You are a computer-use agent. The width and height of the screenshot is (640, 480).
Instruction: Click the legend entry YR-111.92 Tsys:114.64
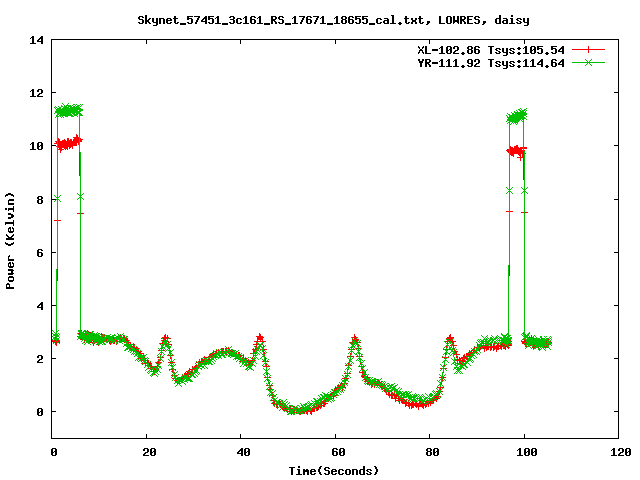point(491,63)
